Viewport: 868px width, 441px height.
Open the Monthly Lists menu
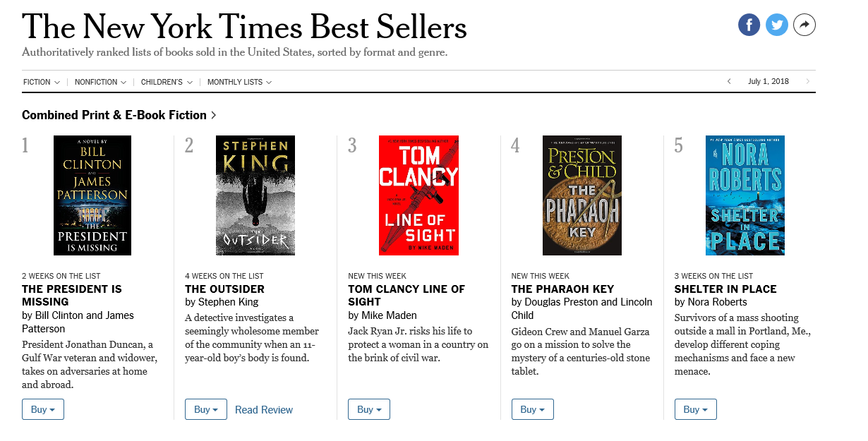[239, 83]
